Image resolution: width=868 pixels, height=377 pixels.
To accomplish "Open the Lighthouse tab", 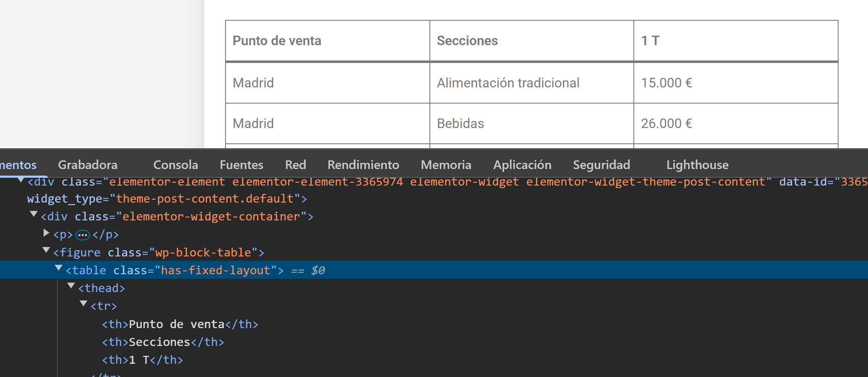I will pos(697,165).
